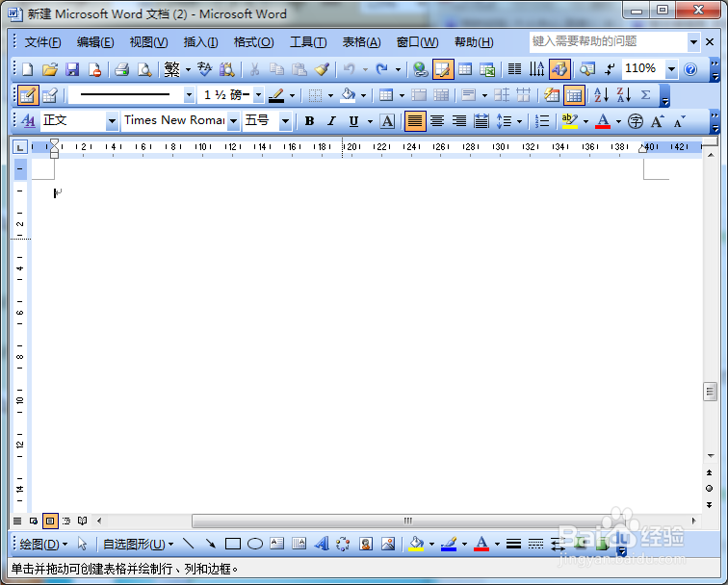Screen dimensions: 728x585
Task: Expand the line style dropdown
Action: click(x=189, y=95)
